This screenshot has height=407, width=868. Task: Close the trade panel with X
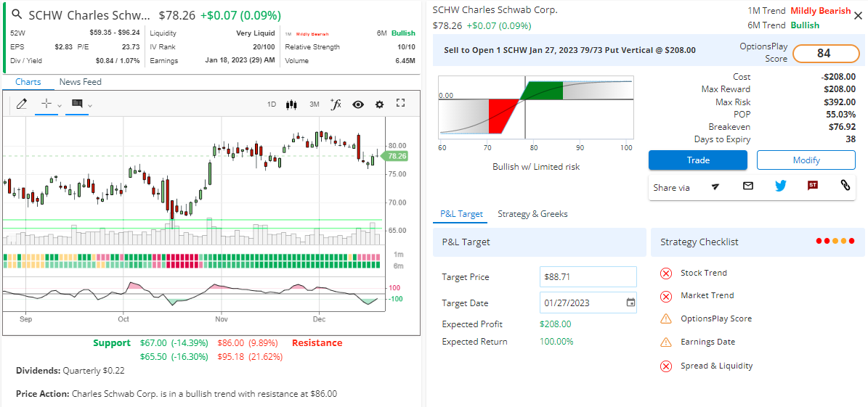pos(858,16)
